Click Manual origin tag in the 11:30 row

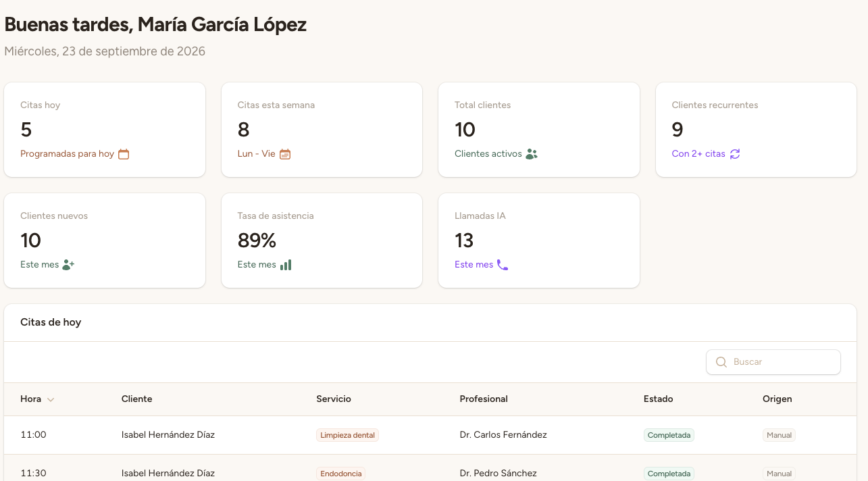coord(779,474)
